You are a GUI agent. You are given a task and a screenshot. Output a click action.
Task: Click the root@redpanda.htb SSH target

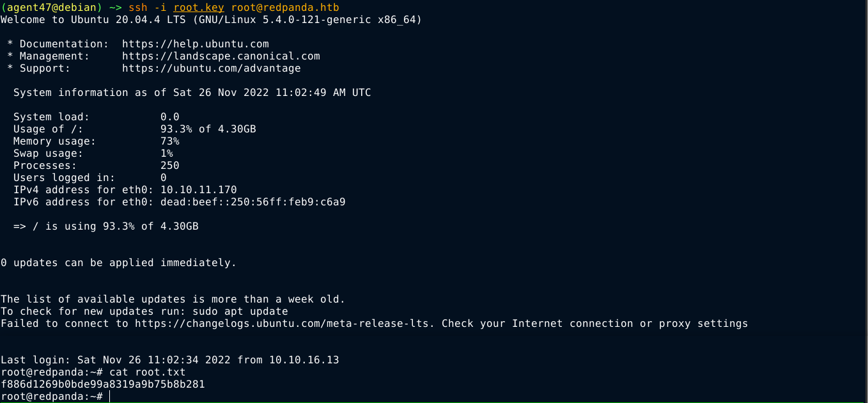(284, 8)
